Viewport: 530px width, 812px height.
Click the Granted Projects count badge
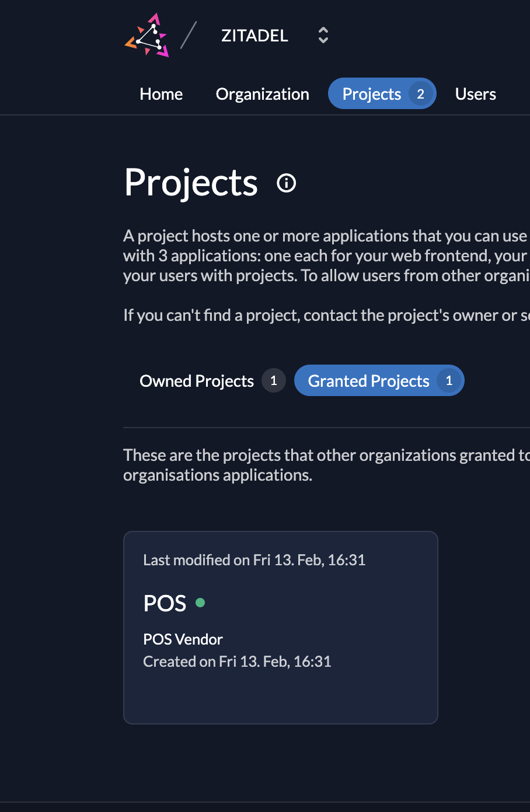[449, 381]
